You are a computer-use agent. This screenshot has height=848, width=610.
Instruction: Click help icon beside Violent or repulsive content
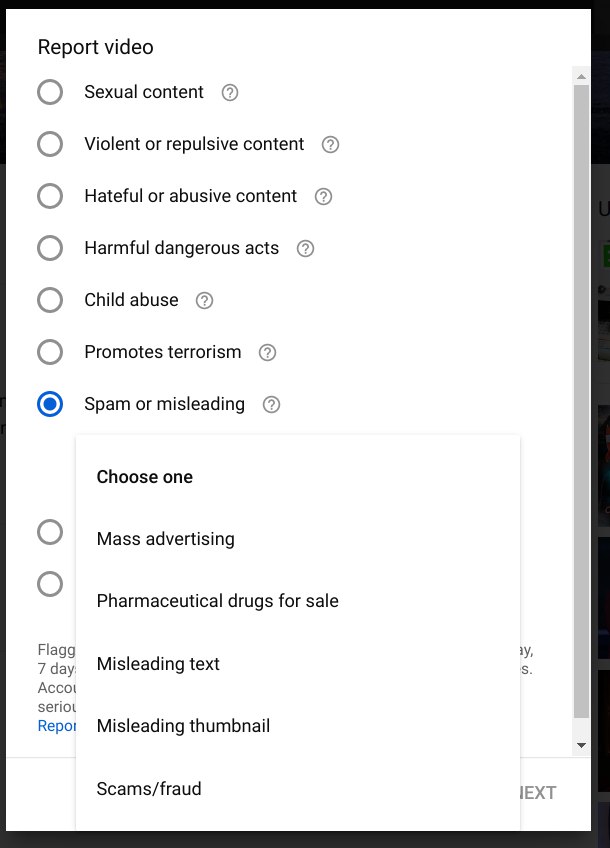[x=331, y=145]
